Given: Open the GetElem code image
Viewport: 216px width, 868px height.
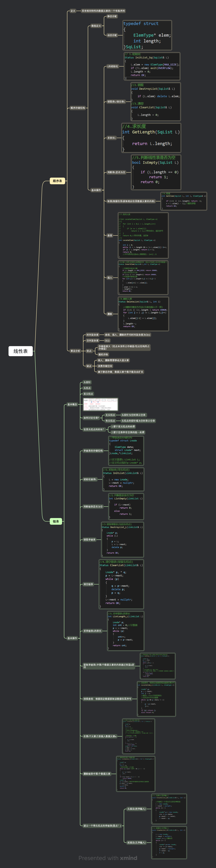Looking at the screenshot, I should pyautogui.click(x=184, y=201).
